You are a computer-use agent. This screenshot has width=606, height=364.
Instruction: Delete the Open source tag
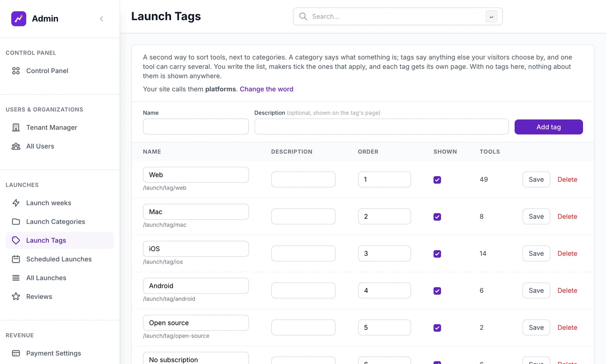567,327
